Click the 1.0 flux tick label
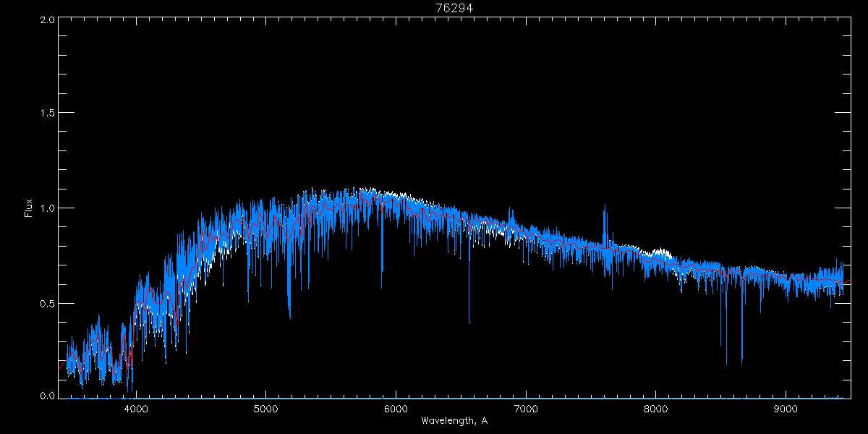 coord(46,208)
